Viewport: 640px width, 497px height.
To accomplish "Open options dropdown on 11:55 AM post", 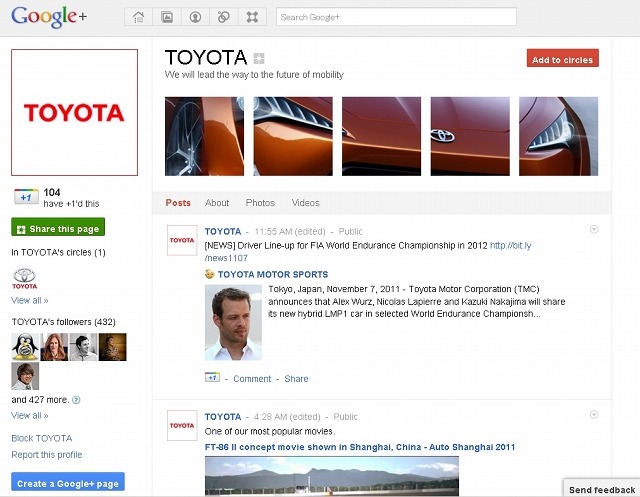I will 594,229.
